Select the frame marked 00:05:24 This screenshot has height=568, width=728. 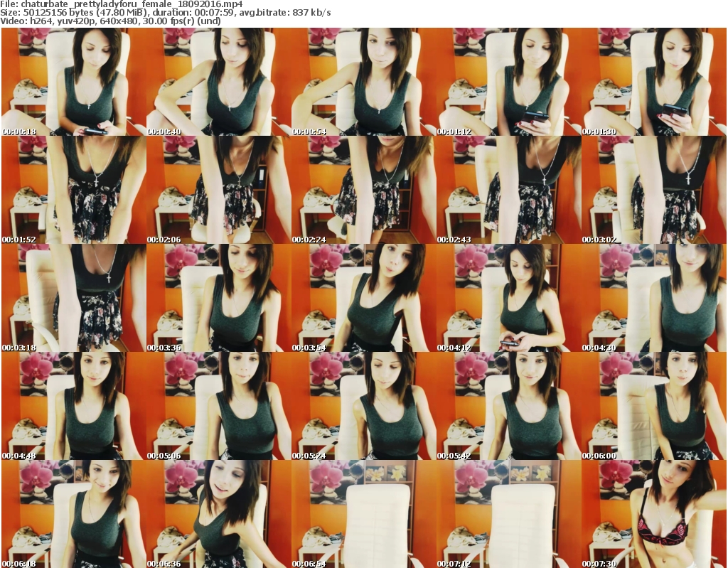363,406
